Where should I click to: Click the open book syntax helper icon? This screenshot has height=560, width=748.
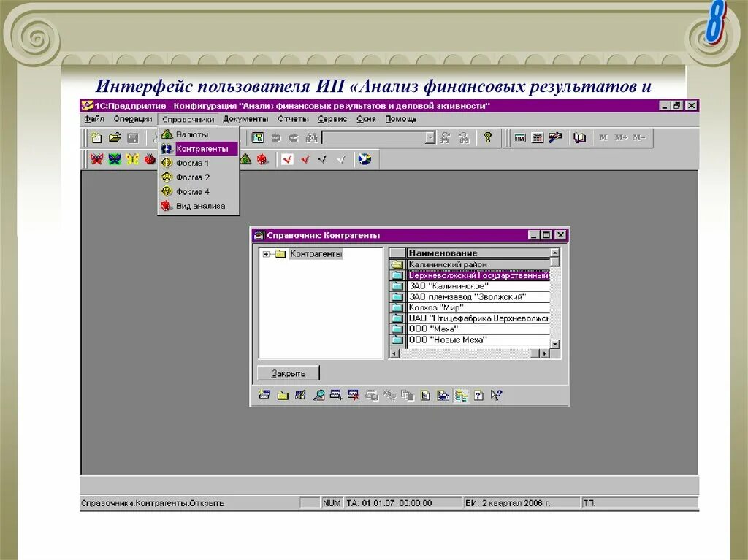[579, 138]
